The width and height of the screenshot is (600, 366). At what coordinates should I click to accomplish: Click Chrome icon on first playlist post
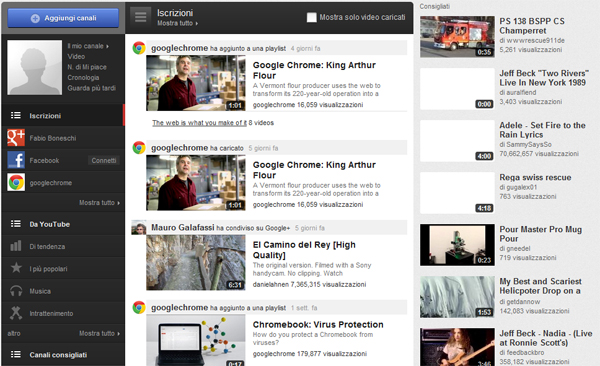tap(139, 48)
